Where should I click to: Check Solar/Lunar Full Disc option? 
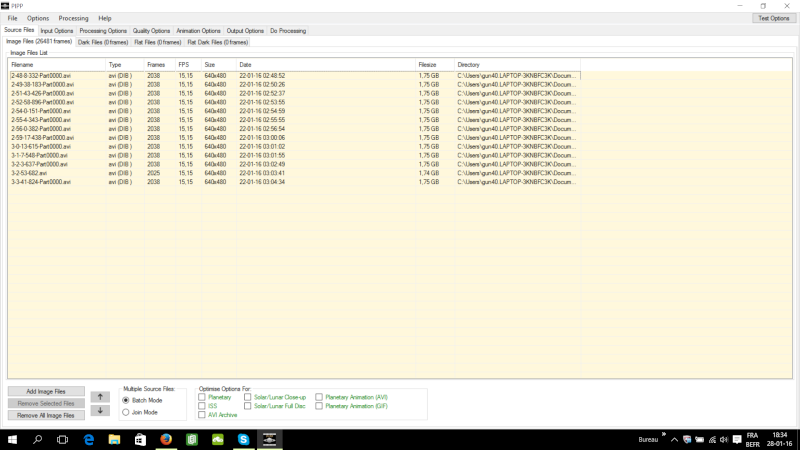(247, 406)
